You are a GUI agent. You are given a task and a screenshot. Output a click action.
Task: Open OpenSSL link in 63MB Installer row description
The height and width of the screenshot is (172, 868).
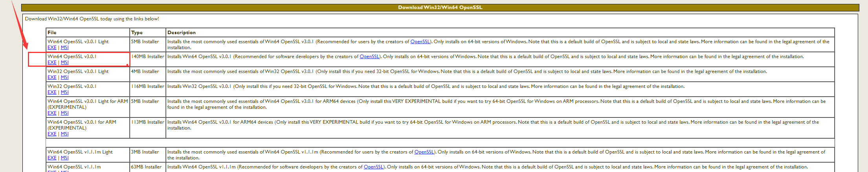(373, 167)
